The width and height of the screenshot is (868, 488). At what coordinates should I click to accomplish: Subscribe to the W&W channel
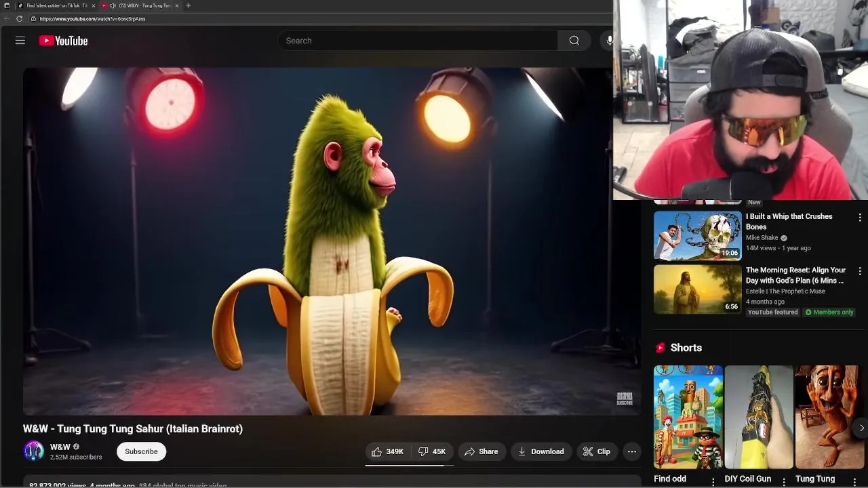coord(141,451)
